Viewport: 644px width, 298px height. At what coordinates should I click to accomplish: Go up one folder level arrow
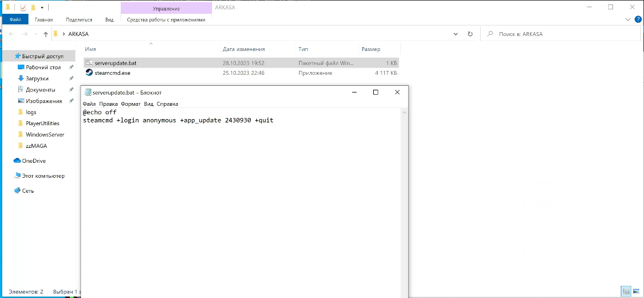click(45, 34)
